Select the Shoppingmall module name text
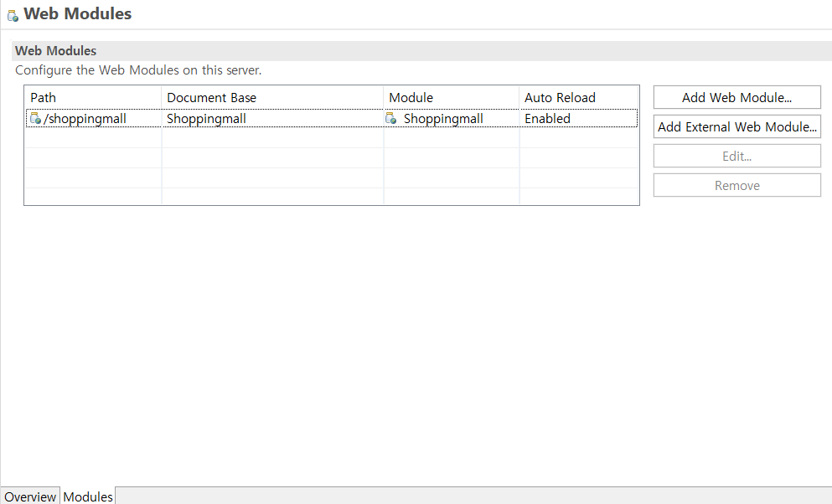This screenshot has width=832, height=504. point(443,119)
